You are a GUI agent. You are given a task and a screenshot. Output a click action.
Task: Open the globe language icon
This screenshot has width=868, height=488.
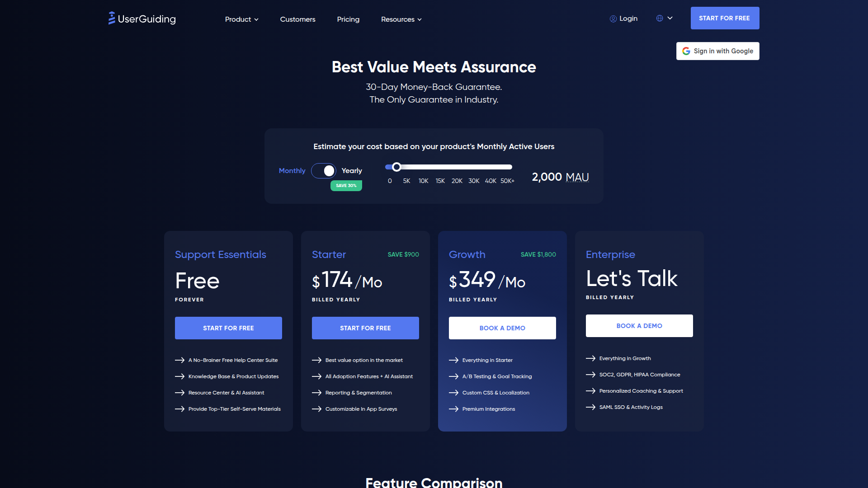click(x=660, y=18)
